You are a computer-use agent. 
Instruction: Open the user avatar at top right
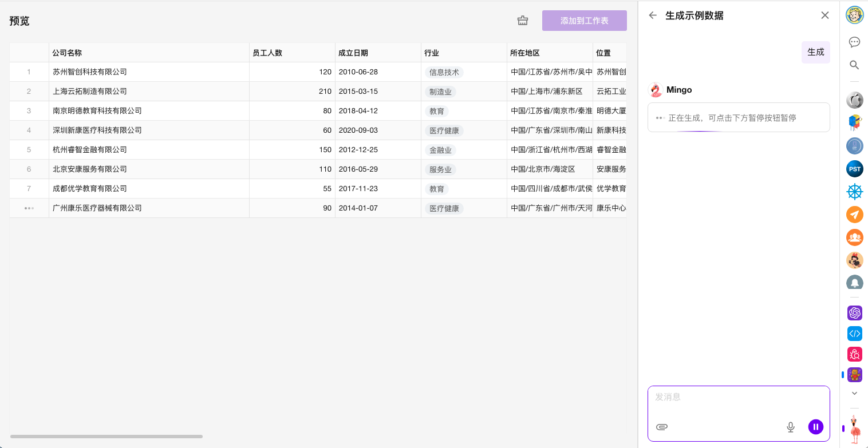point(854,14)
